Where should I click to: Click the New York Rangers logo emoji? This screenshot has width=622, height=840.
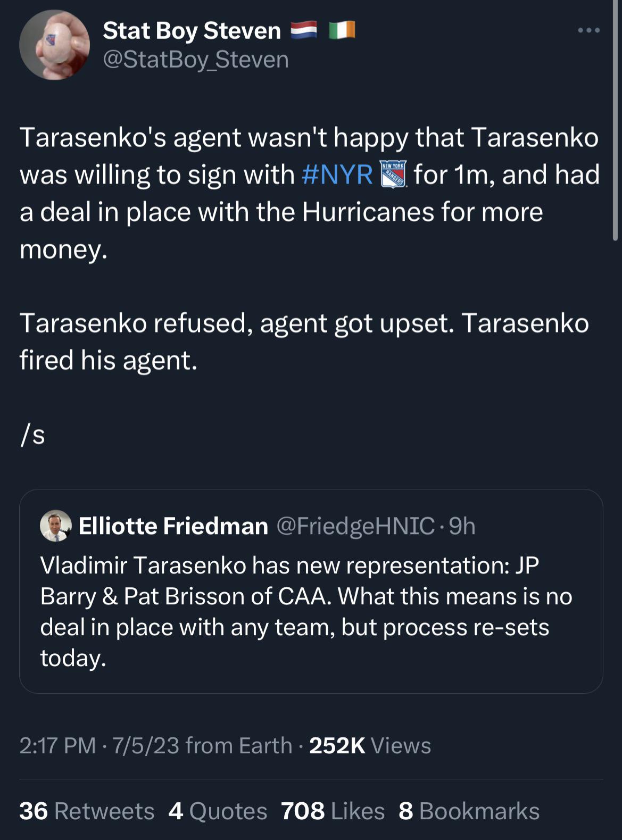pyautogui.click(x=394, y=174)
